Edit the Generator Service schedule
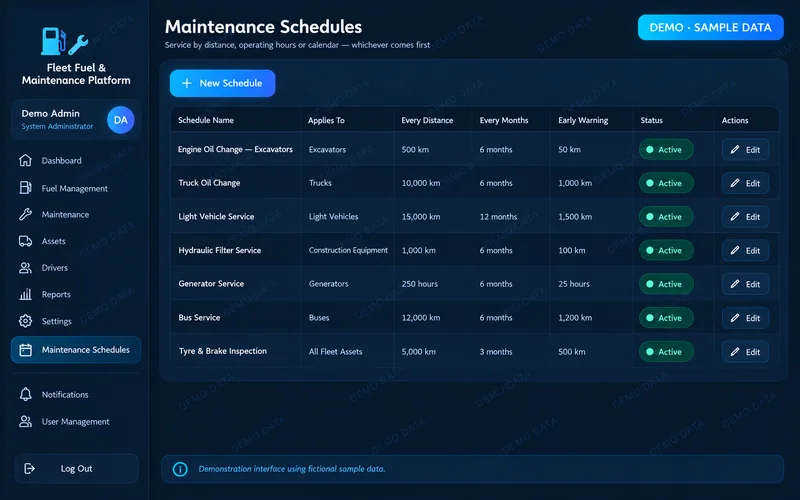The height and width of the screenshot is (500, 800). (x=745, y=284)
